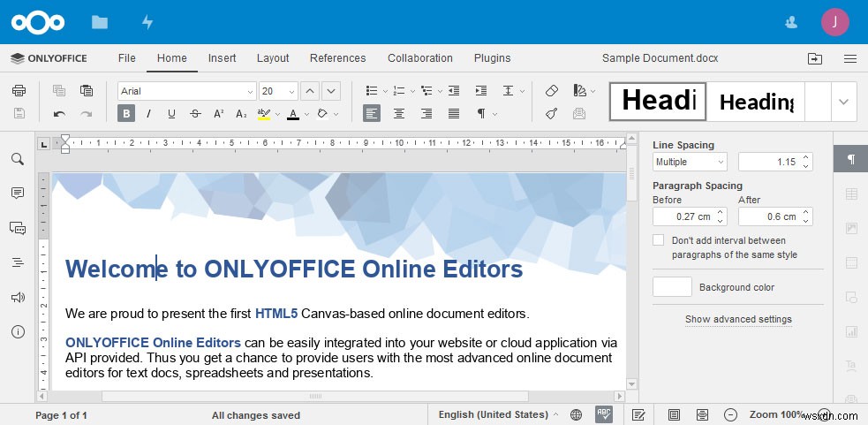The height and width of the screenshot is (425, 868).
Task: Click the Strikethrough formatting icon
Action: tap(194, 113)
